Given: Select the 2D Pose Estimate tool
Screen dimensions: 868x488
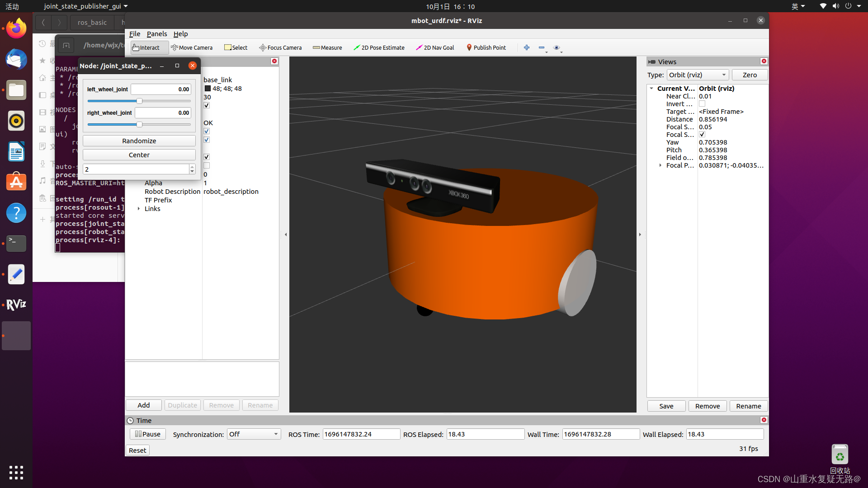Looking at the screenshot, I should (379, 47).
